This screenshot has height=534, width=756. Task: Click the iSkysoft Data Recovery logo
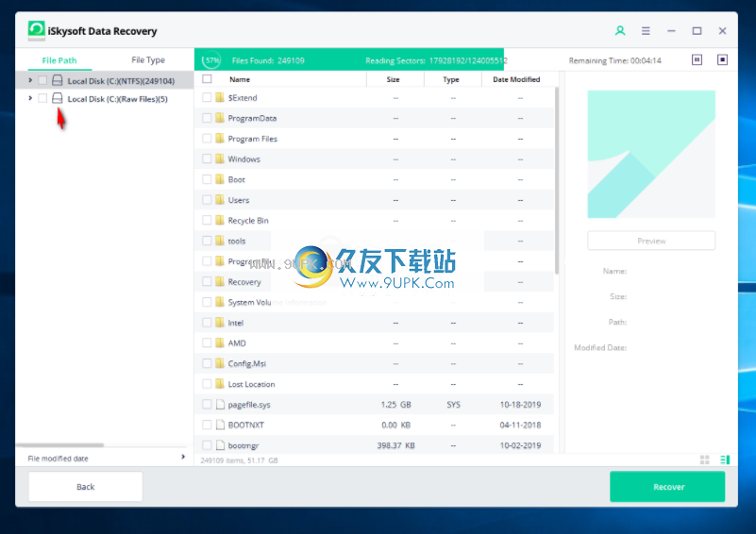pos(36,29)
